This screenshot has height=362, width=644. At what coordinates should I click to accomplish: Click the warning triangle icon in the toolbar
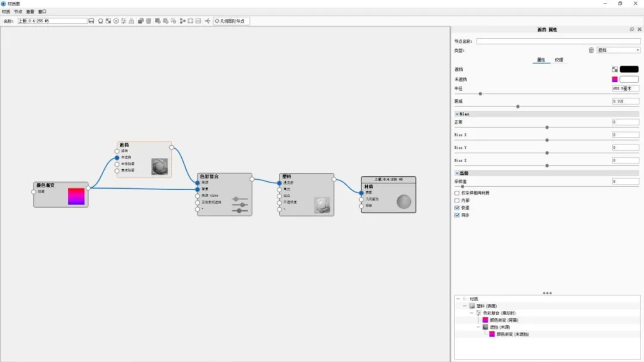tap(132, 21)
